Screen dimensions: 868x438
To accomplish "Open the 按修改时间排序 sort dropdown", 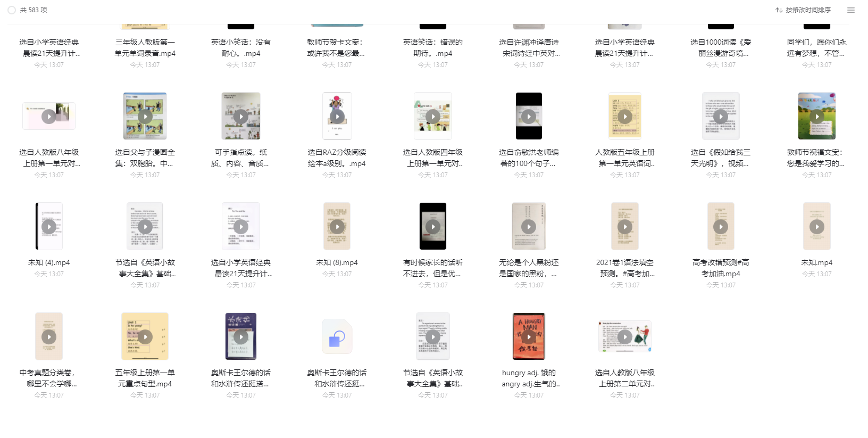I will (x=808, y=10).
